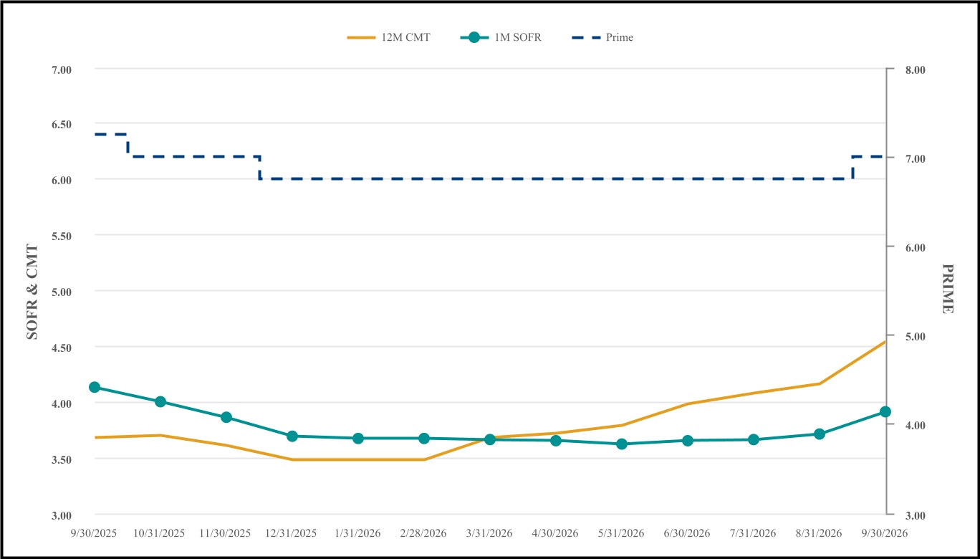Screen dimensions: 980x559
Task: Select the x-axis date 6/30/2026
Action: pos(688,533)
